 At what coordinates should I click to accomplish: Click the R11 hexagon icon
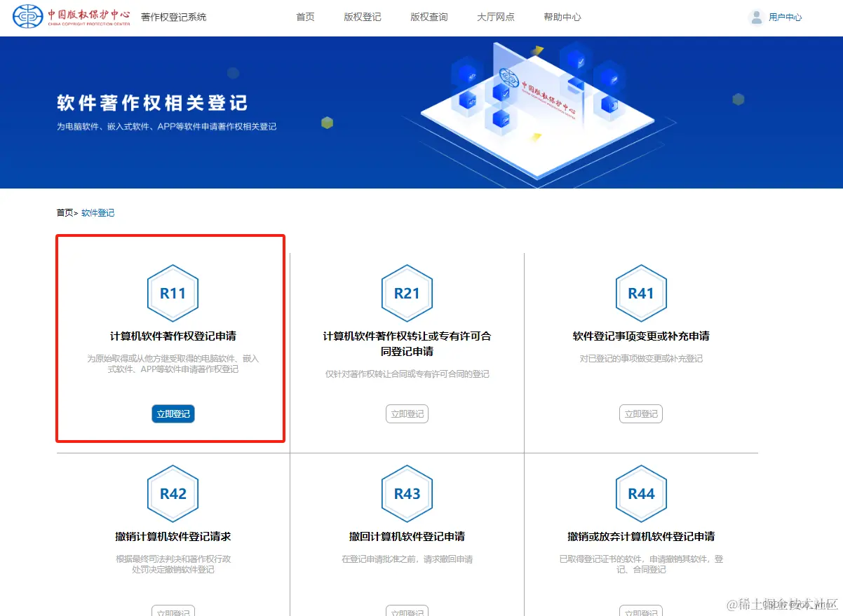pyautogui.click(x=173, y=293)
